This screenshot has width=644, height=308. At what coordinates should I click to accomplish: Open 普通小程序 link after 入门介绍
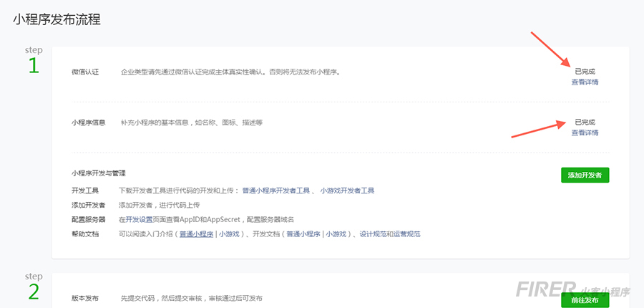[196, 234]
